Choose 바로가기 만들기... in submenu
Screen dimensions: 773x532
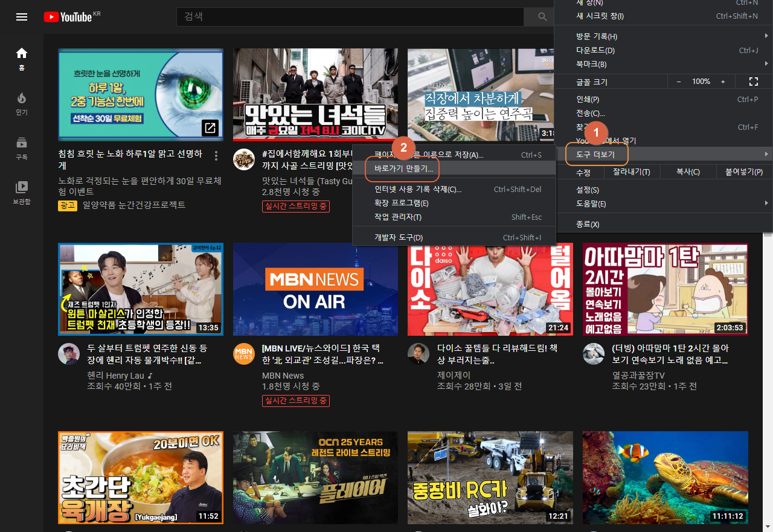(454, 169)
